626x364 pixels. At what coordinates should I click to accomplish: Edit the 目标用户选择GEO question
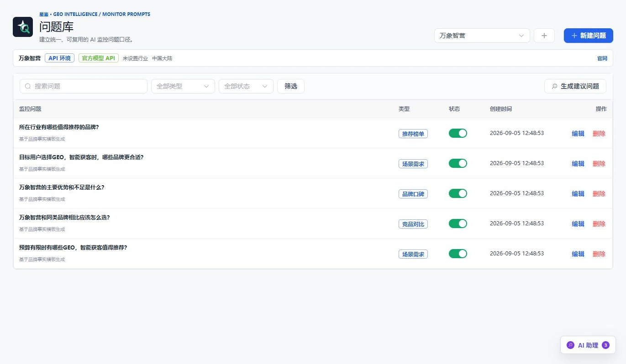coord(578,164)
